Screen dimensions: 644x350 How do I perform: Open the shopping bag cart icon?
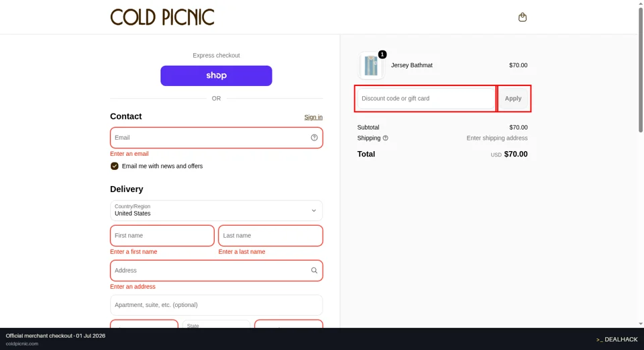(x=522, y=17)
